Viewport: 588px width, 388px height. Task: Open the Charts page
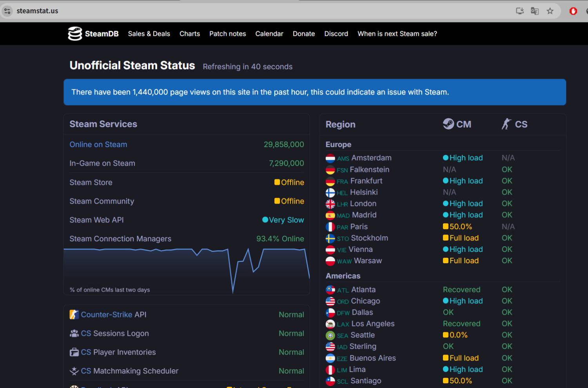(x=190, y=34)
